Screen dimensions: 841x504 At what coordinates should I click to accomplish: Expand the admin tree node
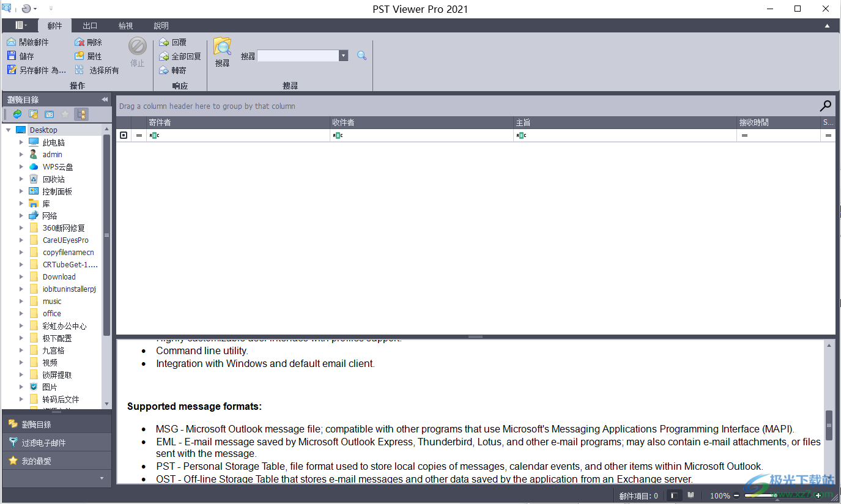coord(21,154)
